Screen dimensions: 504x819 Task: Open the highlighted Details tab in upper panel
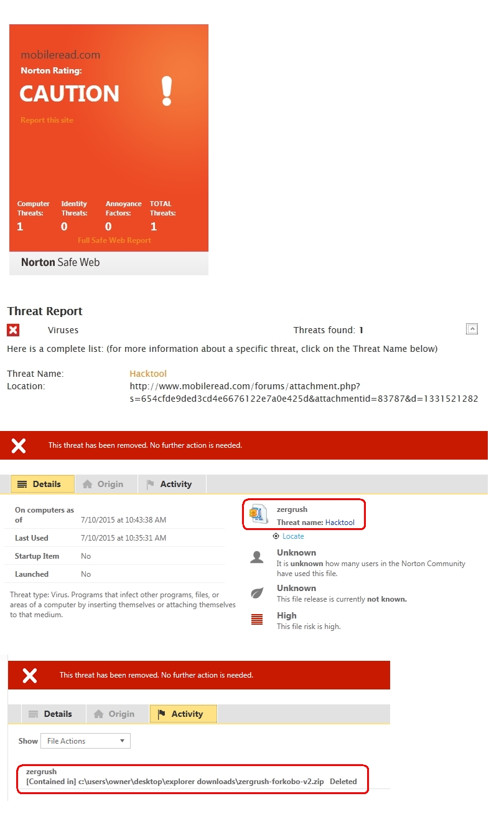(42, 484)
